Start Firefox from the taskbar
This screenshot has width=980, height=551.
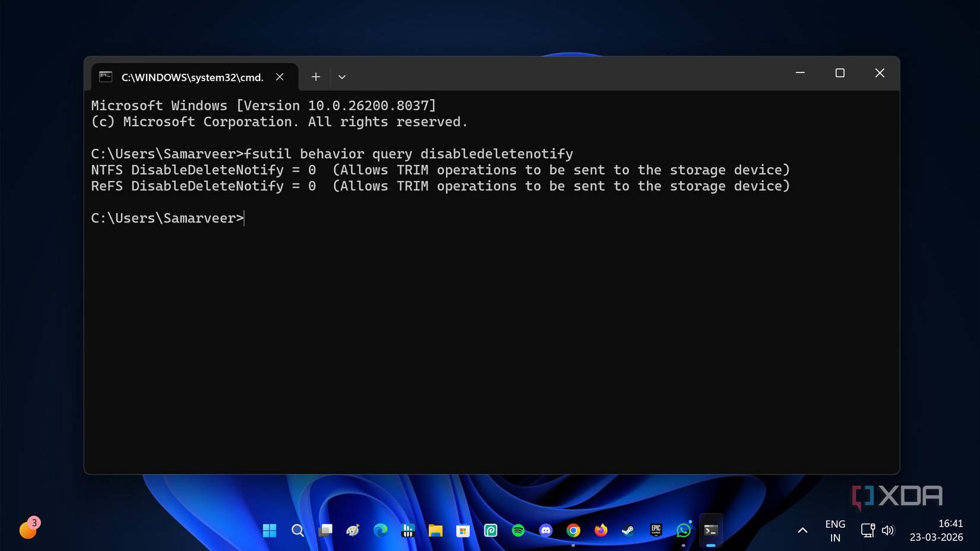click(600, 530)
